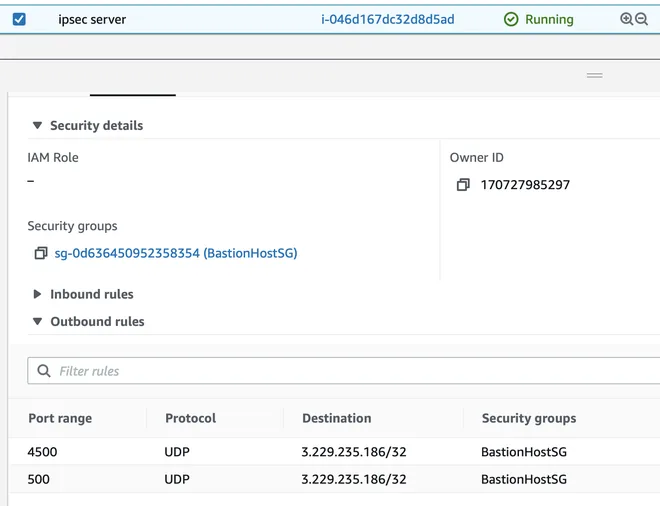This screenshot has height=506, width=660.
Task: Open instance ID i-046d167dc32d8d5ad link
Action: [387, 19]
